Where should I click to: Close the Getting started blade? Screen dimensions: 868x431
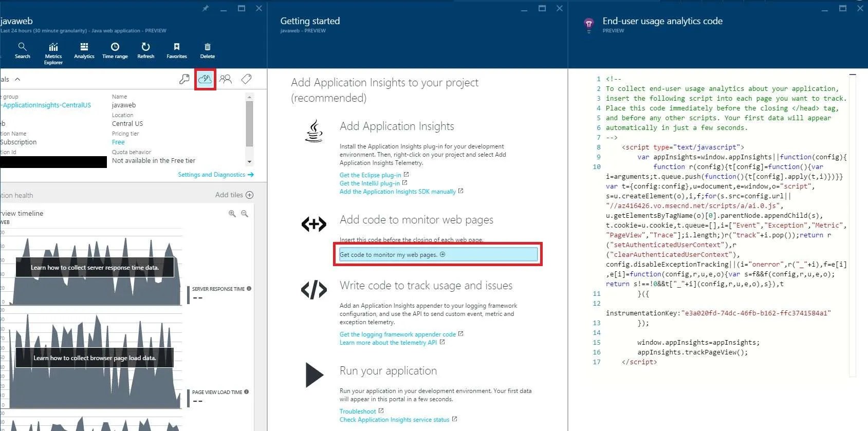[x=560, y=8]
